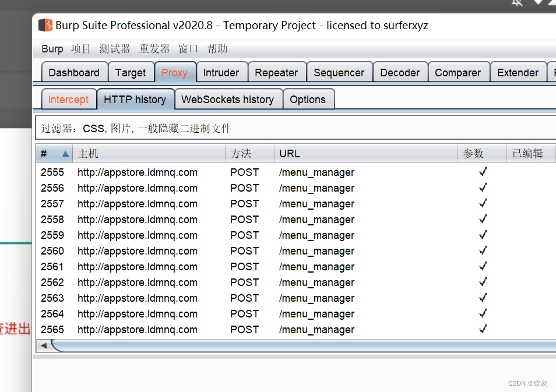Select request row 2558
The image size is (556, 392).
point(295,220)
